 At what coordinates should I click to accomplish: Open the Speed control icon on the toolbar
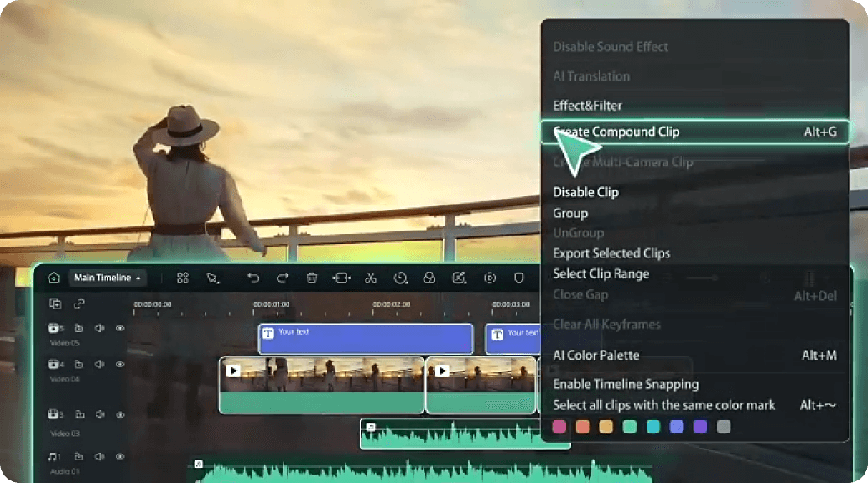[x=399, y=278]
